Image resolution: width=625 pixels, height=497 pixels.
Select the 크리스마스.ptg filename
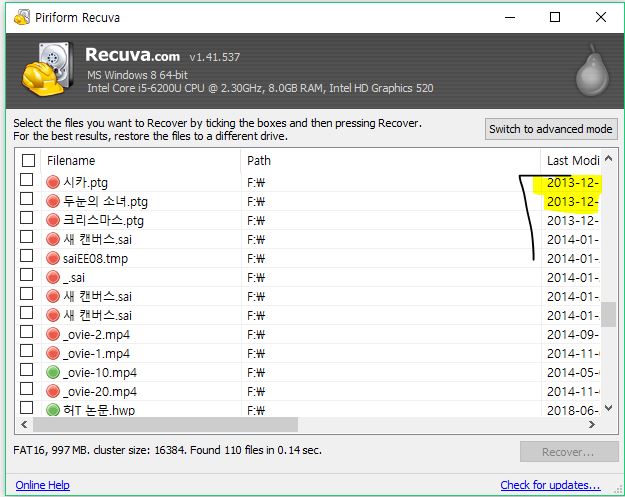[103, 221]
